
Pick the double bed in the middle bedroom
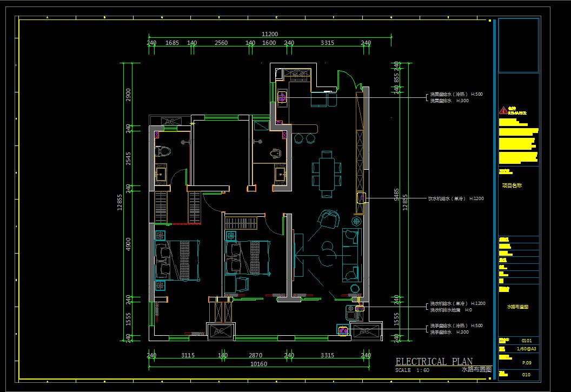click(x=248, y=258)
